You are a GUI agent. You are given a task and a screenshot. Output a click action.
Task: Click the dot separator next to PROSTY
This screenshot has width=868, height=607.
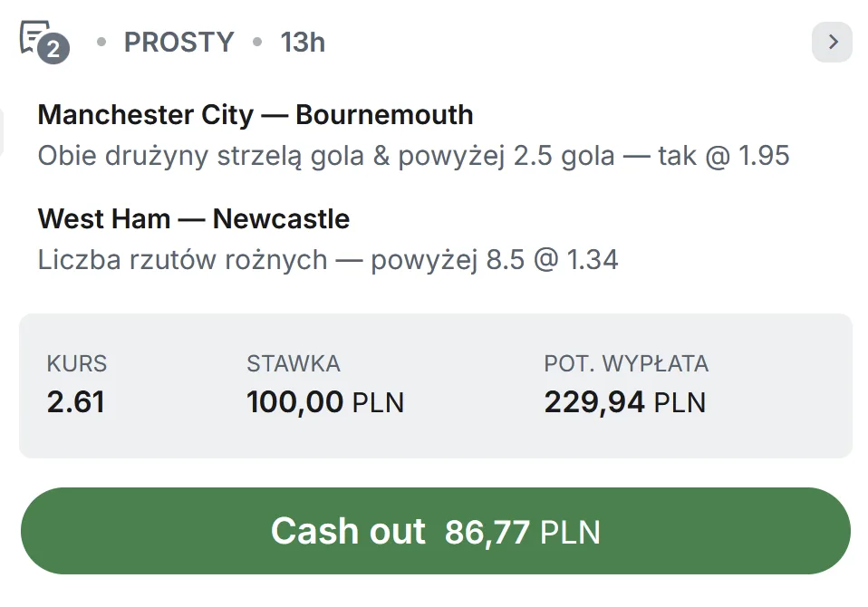(100, 42)
